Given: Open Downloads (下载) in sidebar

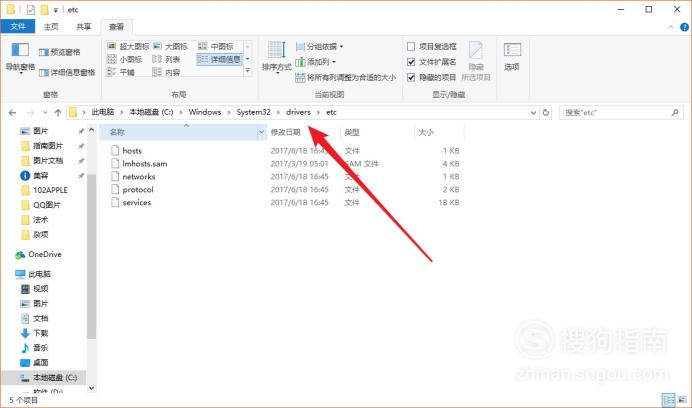Looking at the screenshot, I should 41,333.
